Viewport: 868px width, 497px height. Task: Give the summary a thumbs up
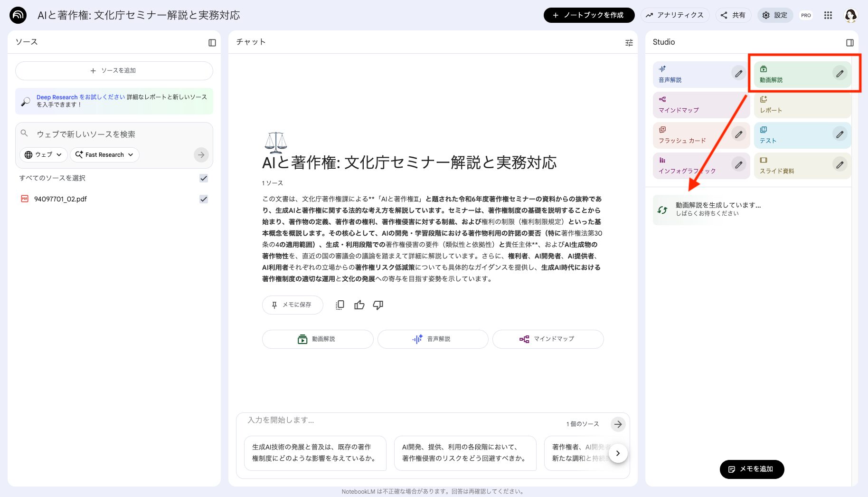click(x=359, y=305)
